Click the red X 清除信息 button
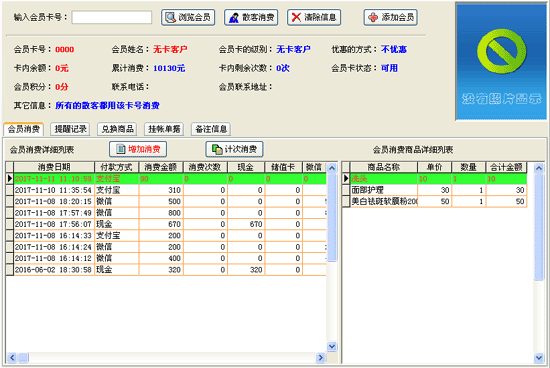 pos(314,17)
